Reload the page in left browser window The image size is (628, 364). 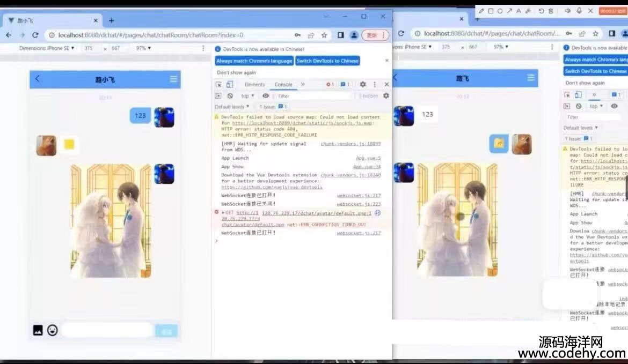pyautogui.click(x=35, y=35)
